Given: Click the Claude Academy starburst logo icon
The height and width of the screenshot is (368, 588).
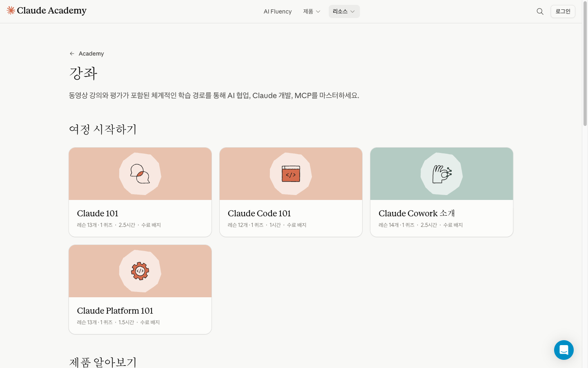Looking at the screenshot, I should coord(11,11).
